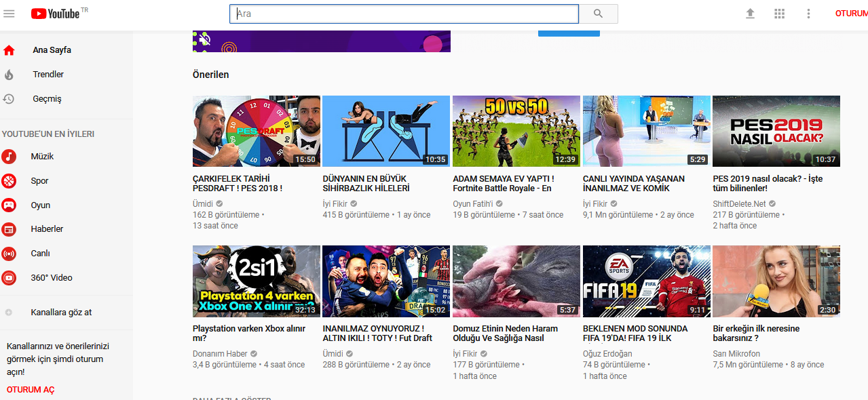Open ShiftDelete.Net channel link

[739, 204]
